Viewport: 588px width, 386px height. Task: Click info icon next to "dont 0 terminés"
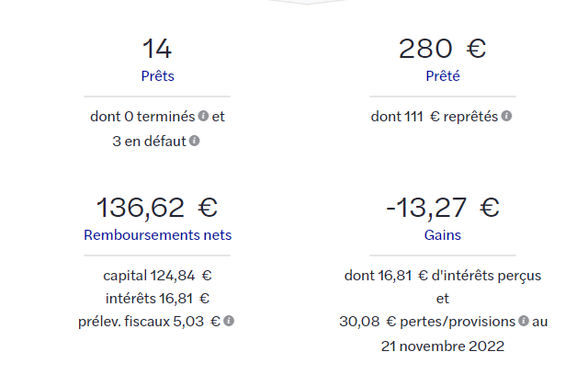point(203,117)
